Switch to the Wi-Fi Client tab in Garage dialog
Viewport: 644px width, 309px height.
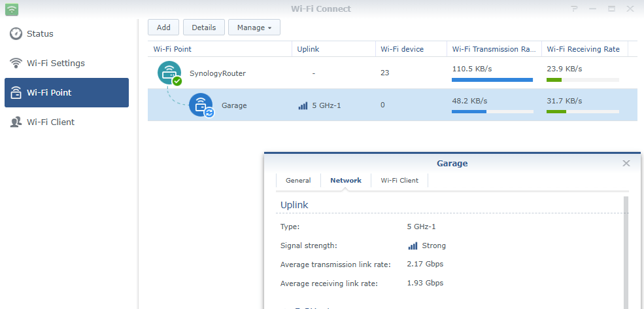coord(399,181)
